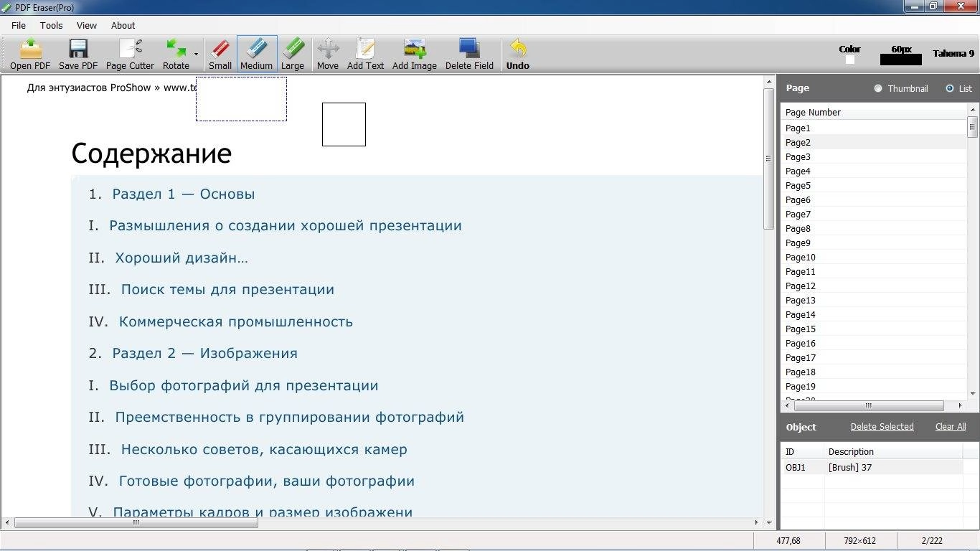The image size is (980, 551).
Task: Open the Page Cutter tool
Action: point(130,55)
